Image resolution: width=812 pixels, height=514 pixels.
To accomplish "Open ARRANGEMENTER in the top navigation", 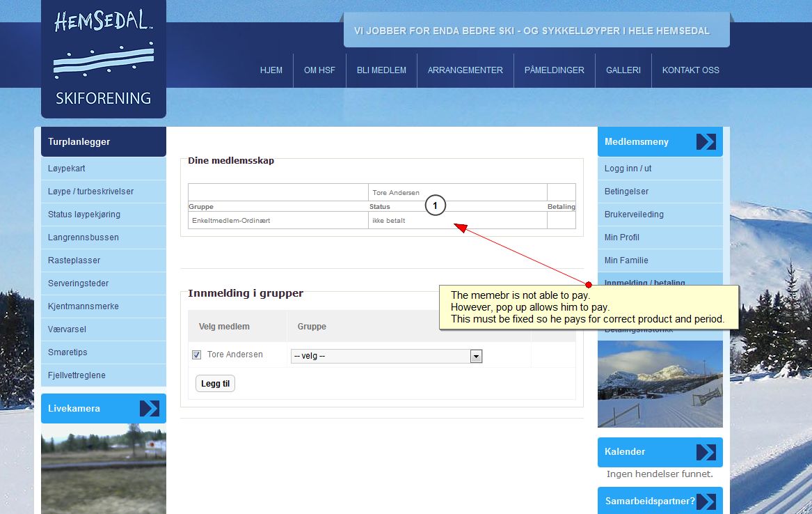I will click(465, 70).
